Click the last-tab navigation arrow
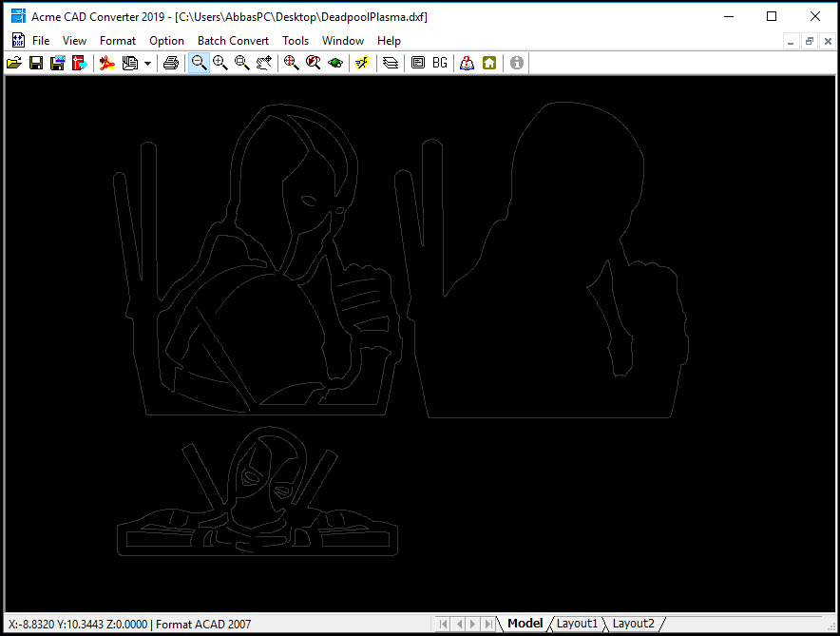The height and width of the screenshot is (636, 840). (488, 625)
